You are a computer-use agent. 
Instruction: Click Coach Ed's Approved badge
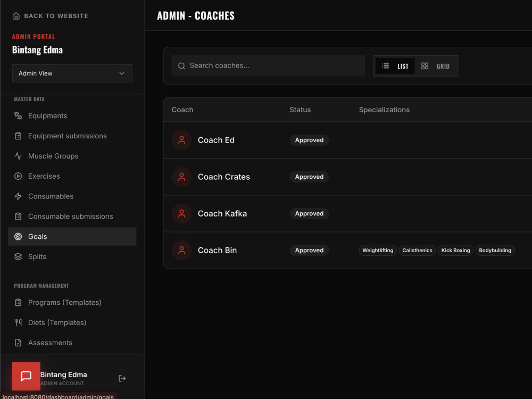point(309,140)
